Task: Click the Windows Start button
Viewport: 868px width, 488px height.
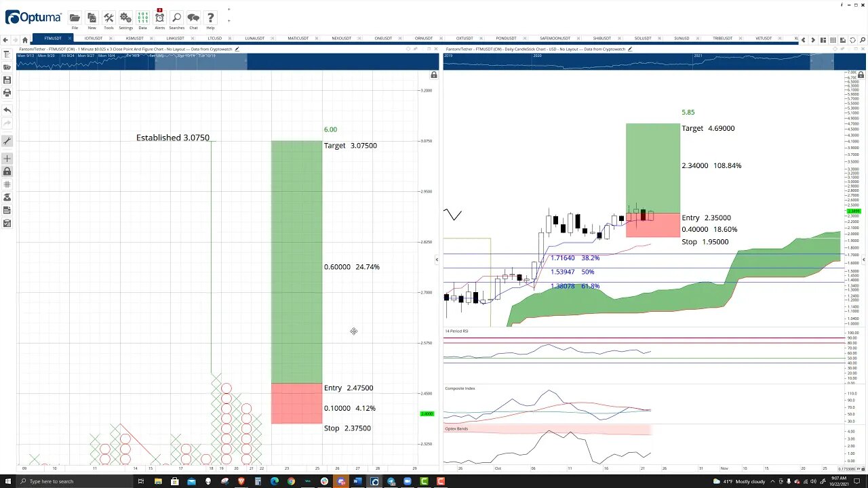Action: tap(8, 481)
